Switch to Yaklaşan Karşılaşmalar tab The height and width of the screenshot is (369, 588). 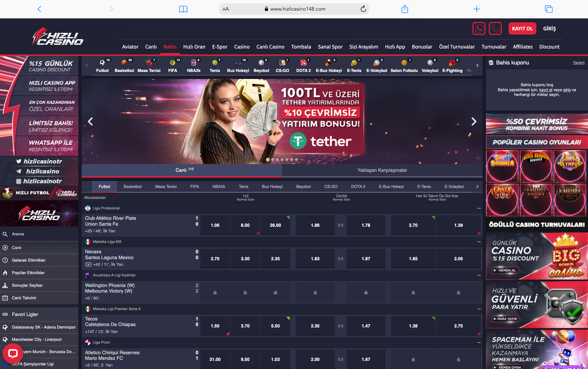(x=382, y=170)
